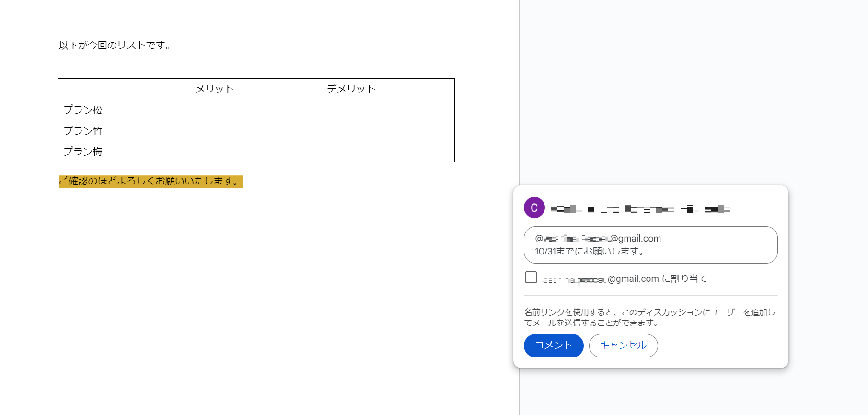868x415 pixels.
Task: Click the メリット cell for プラン梅
Action: [x=256, y=152]
